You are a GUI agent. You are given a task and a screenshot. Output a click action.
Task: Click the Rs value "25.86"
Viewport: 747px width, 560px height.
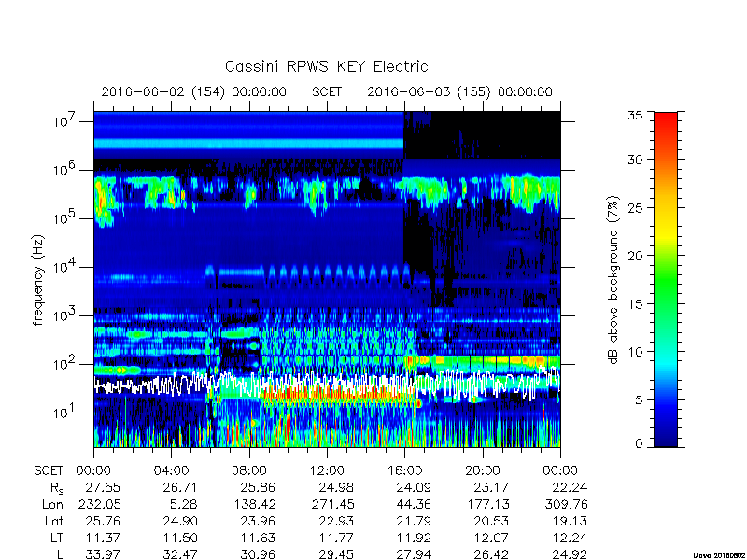pyautogui.click(x=258, y=487)
